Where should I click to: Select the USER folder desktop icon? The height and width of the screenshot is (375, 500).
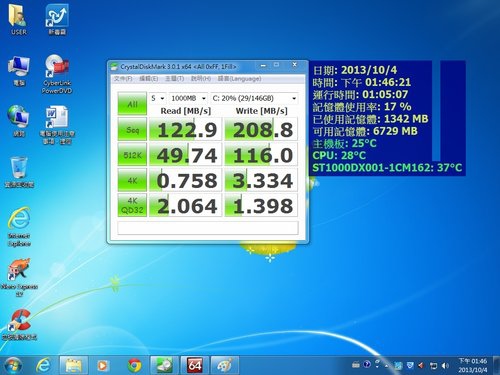click(x=19, y=20)
